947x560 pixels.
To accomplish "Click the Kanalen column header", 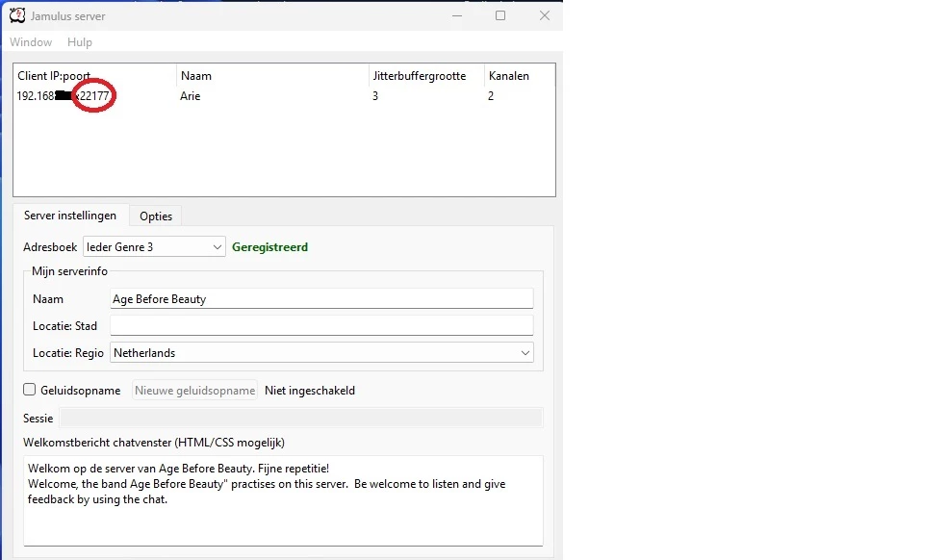I will tap(520, 75).
